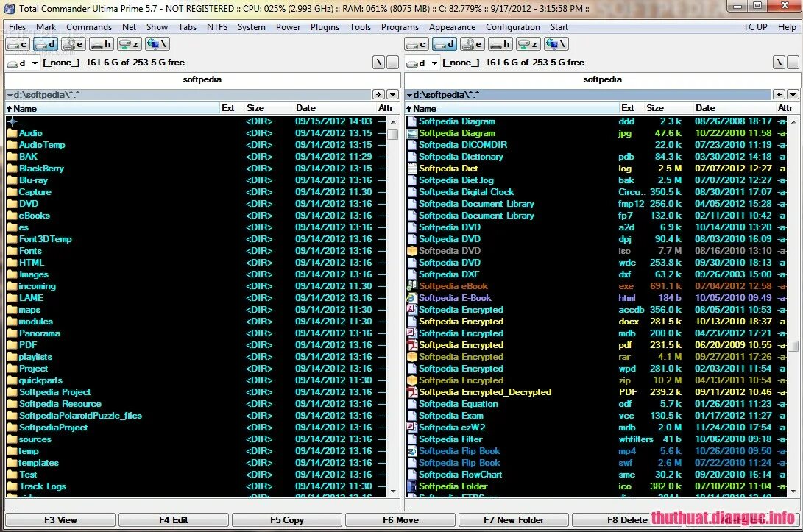Screen dimensions: 803x532
Task: Sort the left panel by Name column
Action: pos(112,108)
